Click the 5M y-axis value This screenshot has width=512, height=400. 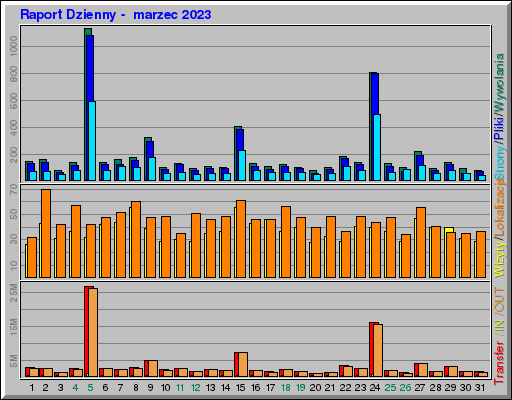coord(14,361)
